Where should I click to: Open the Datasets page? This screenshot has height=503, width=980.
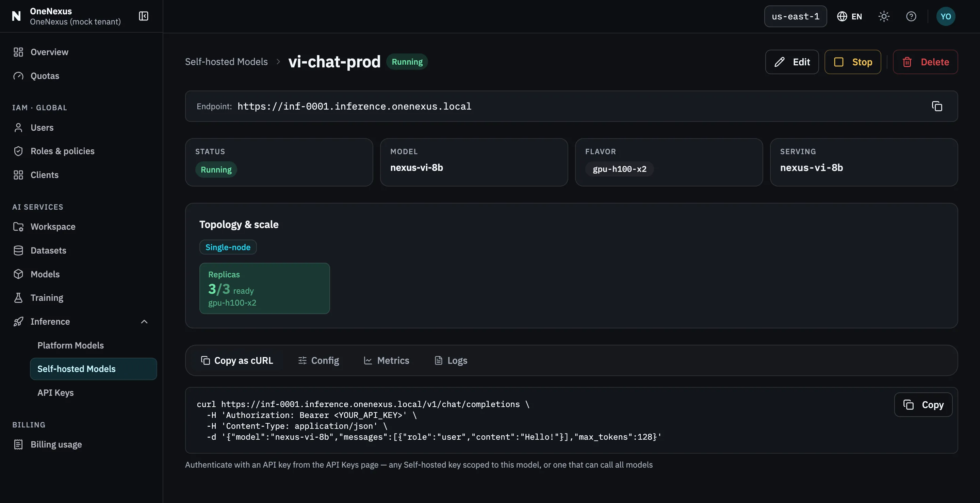click(x=81, y=250)
